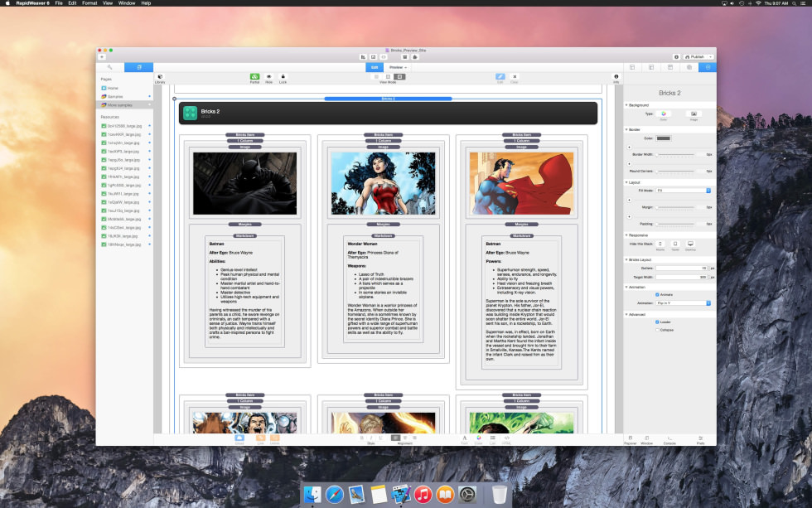This screenshot has height=508, width=812.
Task: Select the More samples page
Action: click(124, 105)
